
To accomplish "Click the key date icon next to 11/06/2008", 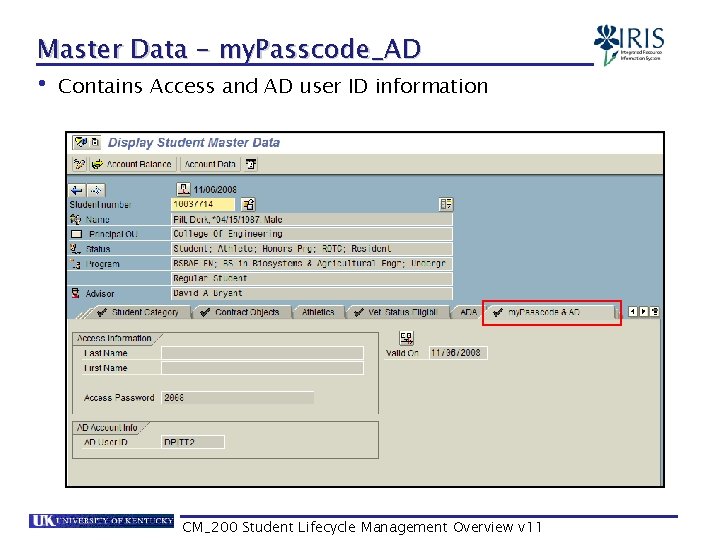I will [x=183, y=189].
